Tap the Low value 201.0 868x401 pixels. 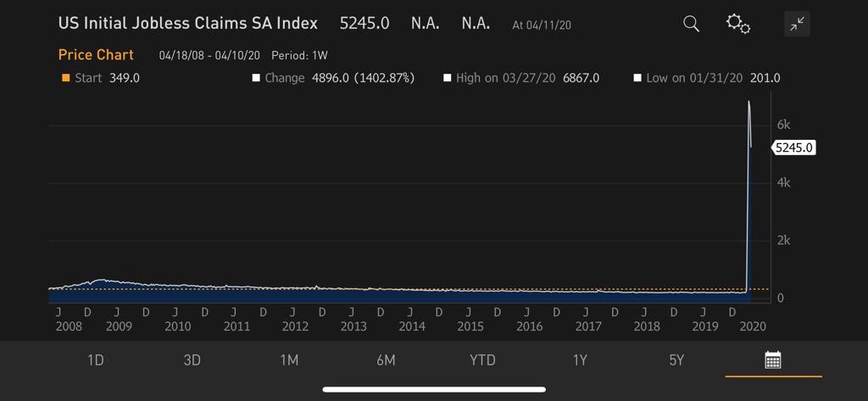pos(765,78)
